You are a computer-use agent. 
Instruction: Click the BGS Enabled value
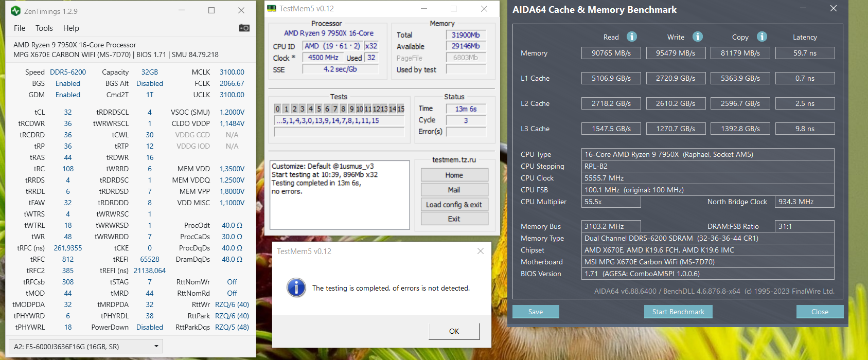pyautogui.click(x=68, y=83)
